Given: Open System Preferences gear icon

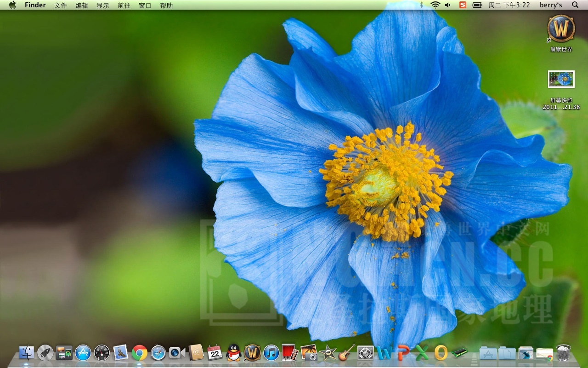Looking at the screenshot, I should click(366, 353).
